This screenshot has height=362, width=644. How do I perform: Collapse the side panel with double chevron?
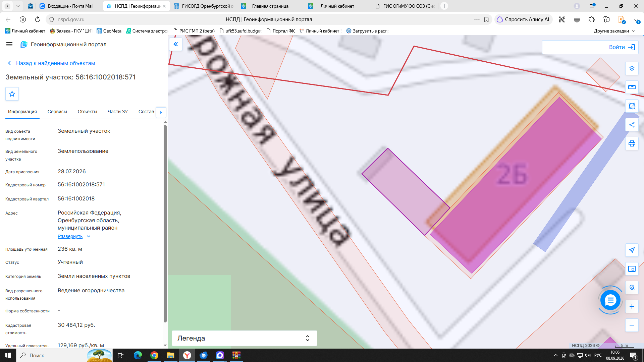175,44
